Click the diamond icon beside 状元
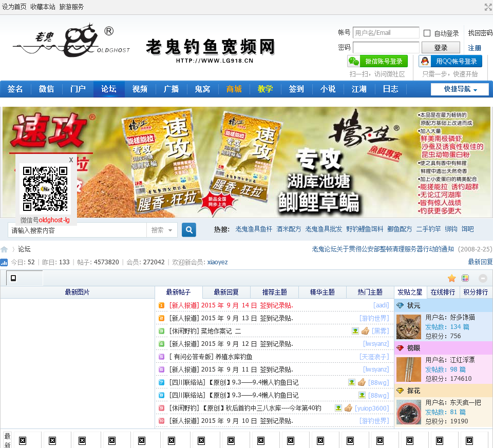This screenshot has height=448, width=493. [x=400, y=305]
